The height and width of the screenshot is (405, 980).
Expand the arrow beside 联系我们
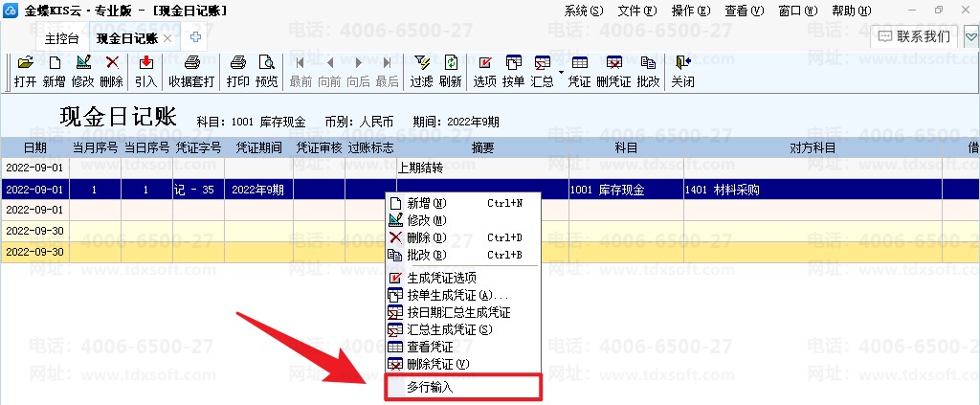(x=970, y=37)
